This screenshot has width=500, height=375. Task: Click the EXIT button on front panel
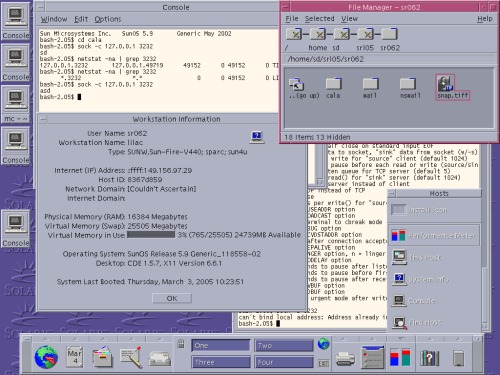pos(323,363)
